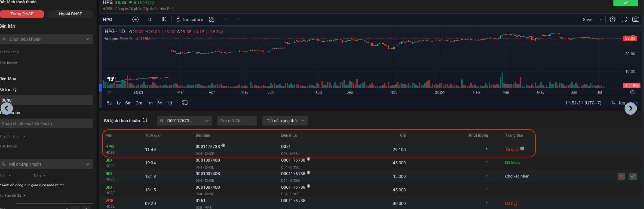Refresh the Sổ lệnh thoả thuận list

tap(145, 120)
